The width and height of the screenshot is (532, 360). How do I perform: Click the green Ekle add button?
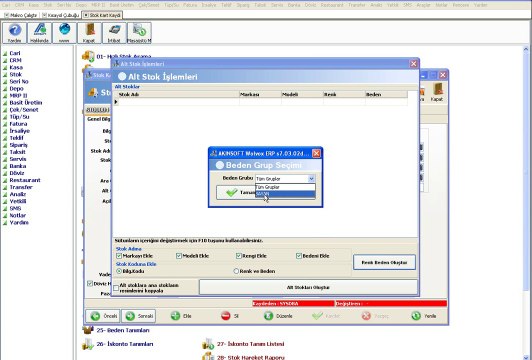[x=181, y=316]
